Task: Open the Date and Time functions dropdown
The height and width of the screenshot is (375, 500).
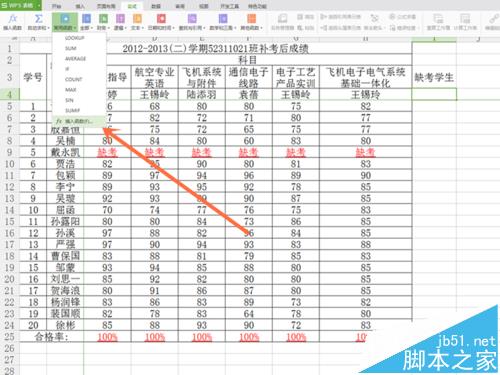Action: [x=161, y=22]
